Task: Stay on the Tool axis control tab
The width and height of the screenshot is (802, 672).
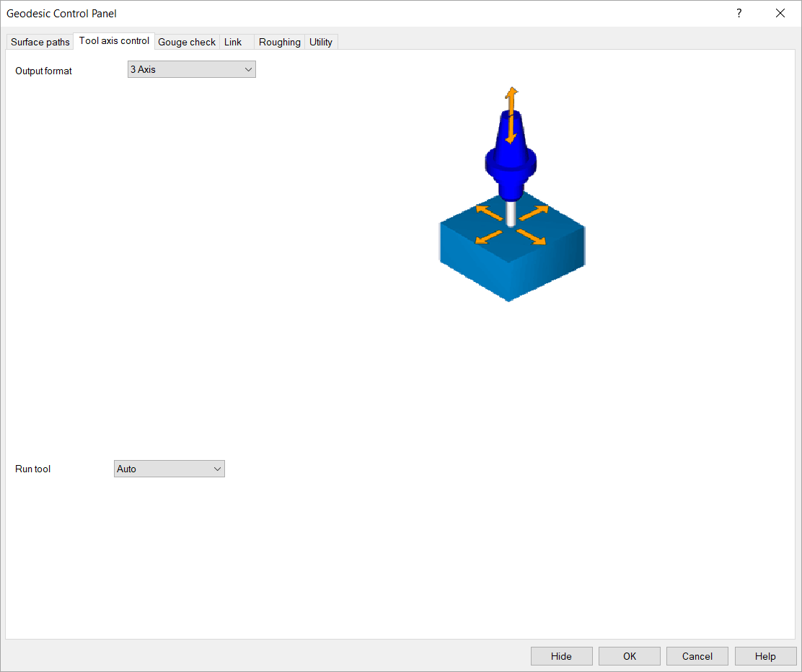Action: coord(113,41)
